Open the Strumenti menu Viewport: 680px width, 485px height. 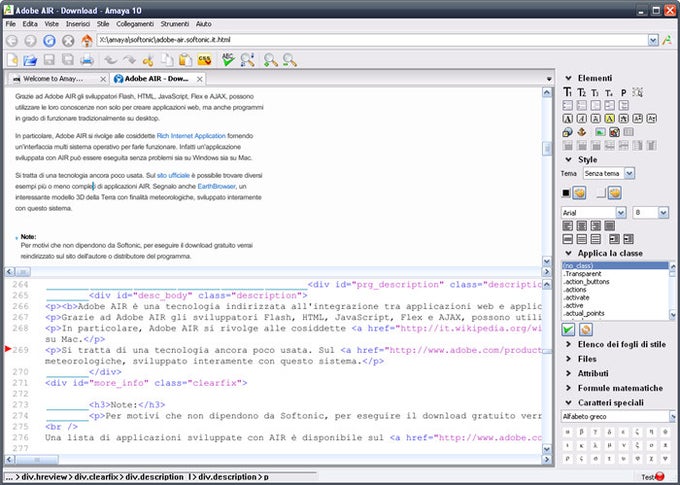tap(175, 24)
